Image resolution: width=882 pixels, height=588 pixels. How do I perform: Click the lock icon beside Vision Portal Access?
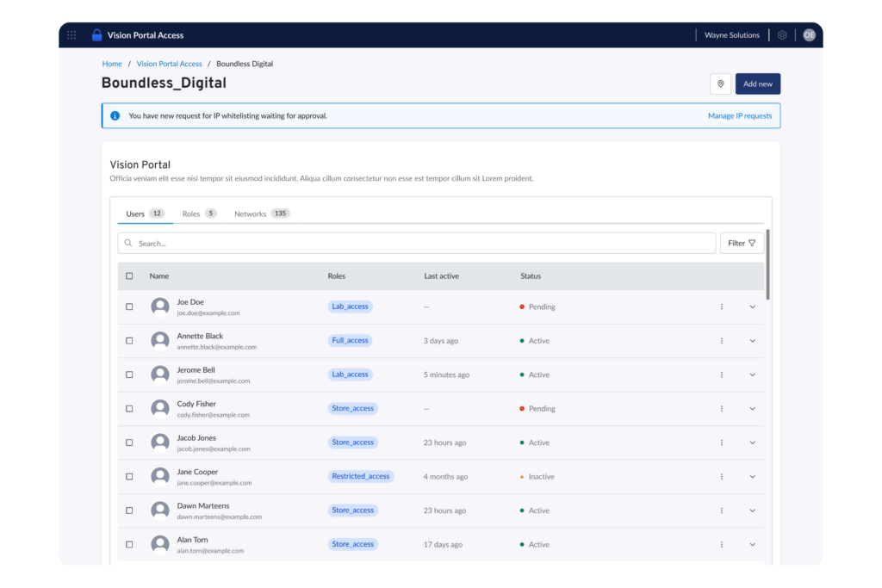coord(96,34)
